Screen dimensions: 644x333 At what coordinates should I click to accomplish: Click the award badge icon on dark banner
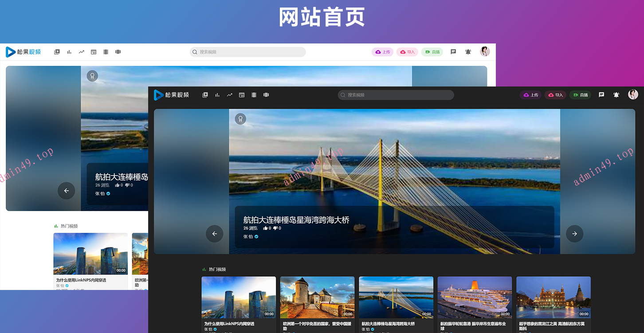[240, 119]
